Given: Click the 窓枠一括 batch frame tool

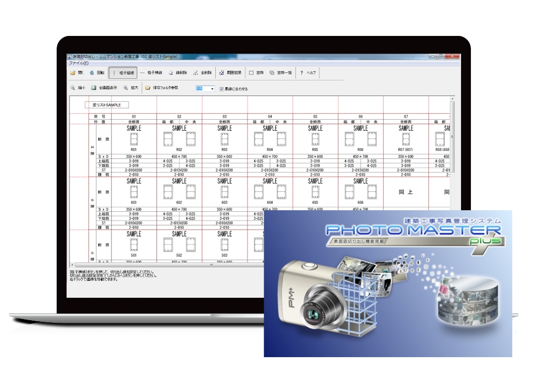Looking at the screenshot, I should (x=281, y=73).
